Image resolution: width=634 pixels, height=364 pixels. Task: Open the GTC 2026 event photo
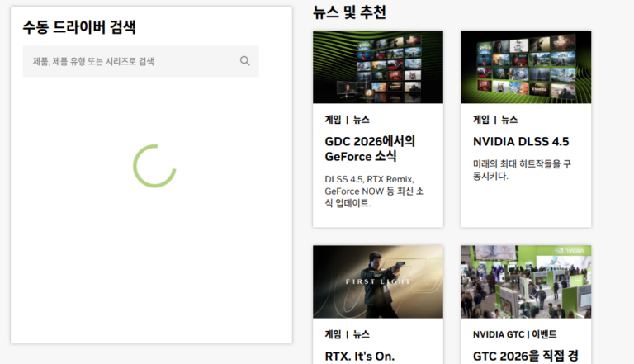pos(526,281)
